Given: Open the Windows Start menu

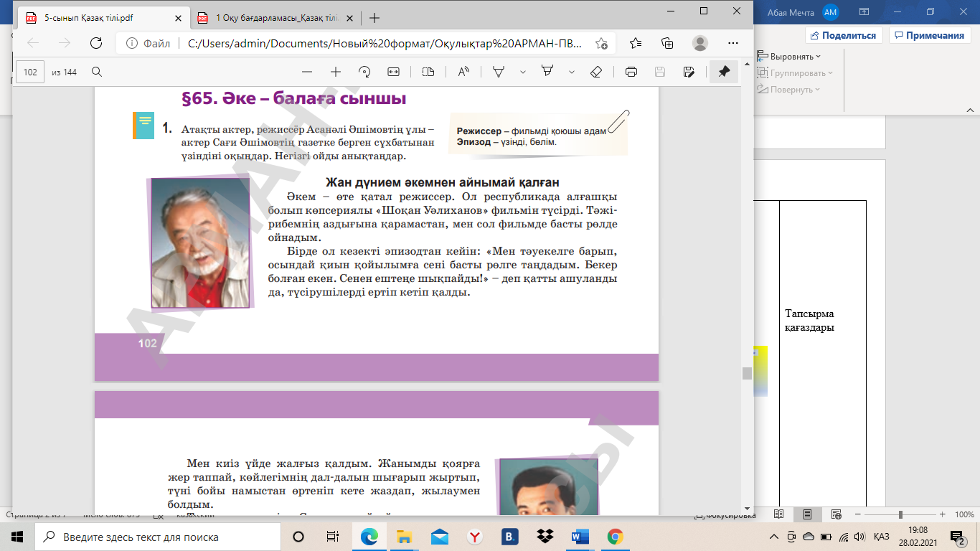Looking at the screenshot, I should [x=17, y=537].
